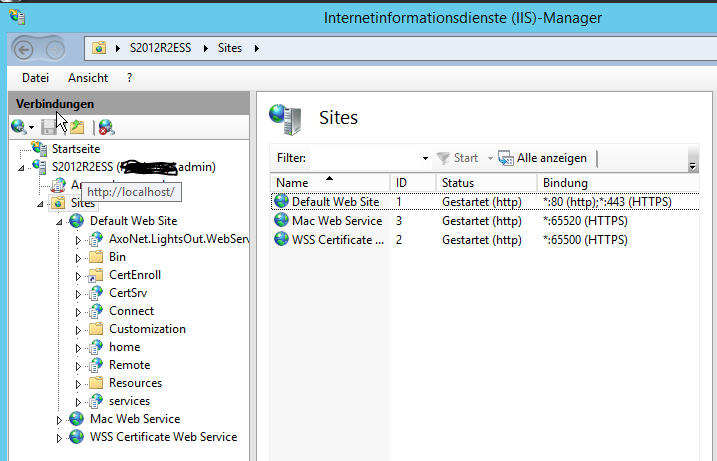Expand the CertSrv node
Image resolution: width=717 pixels, height=461 pixels.
click(78, 294)
